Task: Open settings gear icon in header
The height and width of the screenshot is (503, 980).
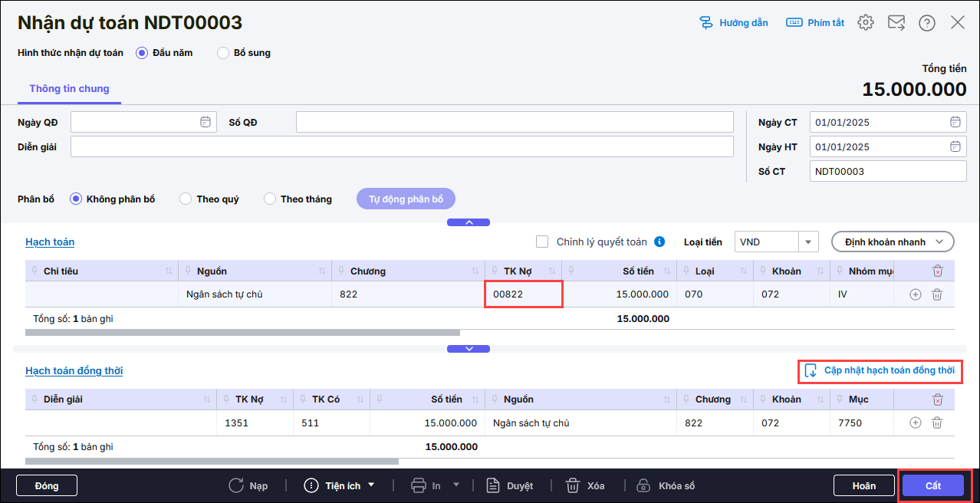Action: [866, 22]
